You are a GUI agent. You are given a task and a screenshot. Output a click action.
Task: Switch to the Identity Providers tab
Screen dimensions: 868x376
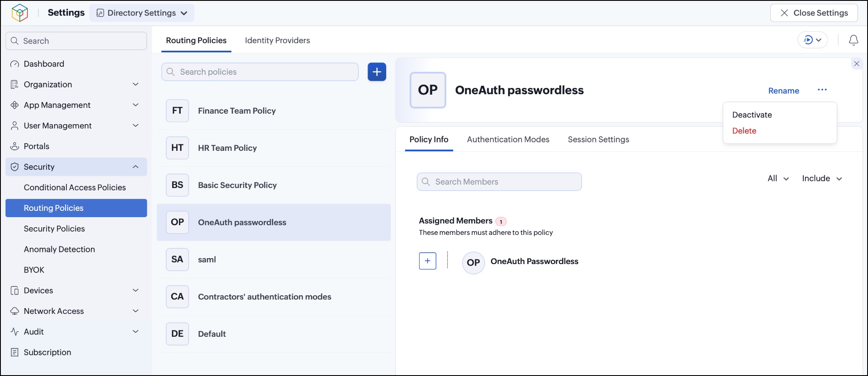pyautogui.click(x=277, y=41)
